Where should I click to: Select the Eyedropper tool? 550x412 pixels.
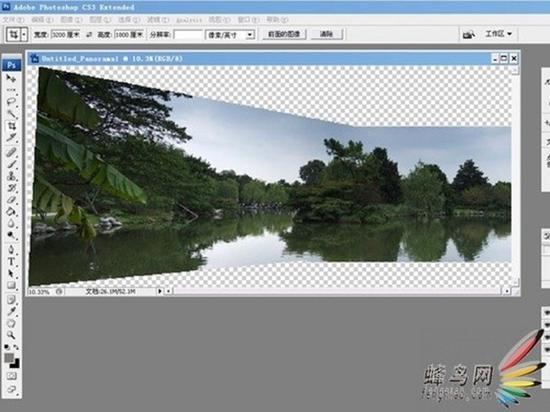[x=11, y=311]
